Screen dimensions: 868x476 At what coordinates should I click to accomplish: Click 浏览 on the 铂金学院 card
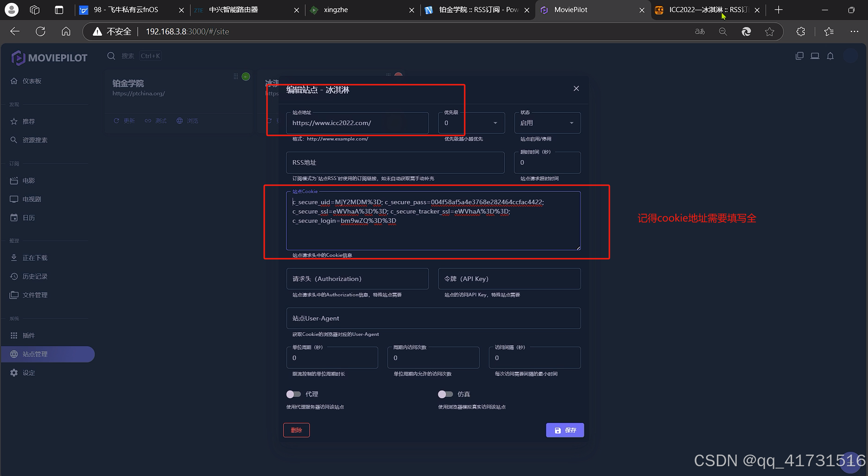point(187,121)
